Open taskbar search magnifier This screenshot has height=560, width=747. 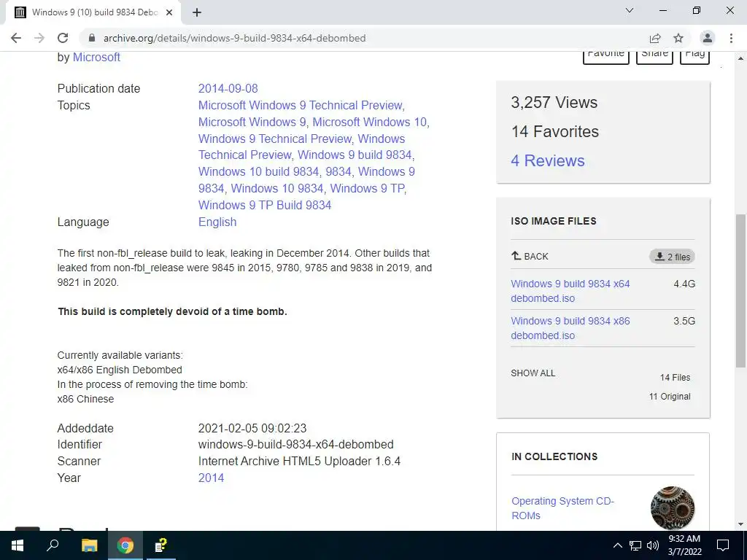tap(53, 545)
